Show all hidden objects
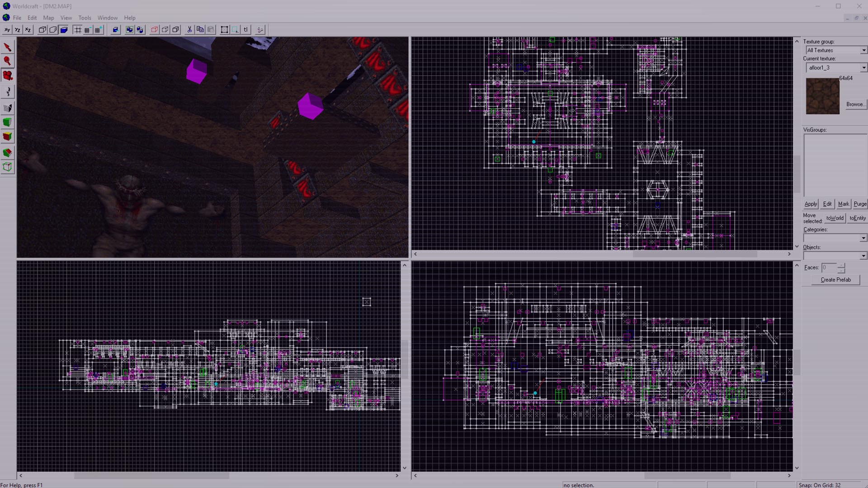Viewport: 868px width, 488px height. (x=176, y=30)
